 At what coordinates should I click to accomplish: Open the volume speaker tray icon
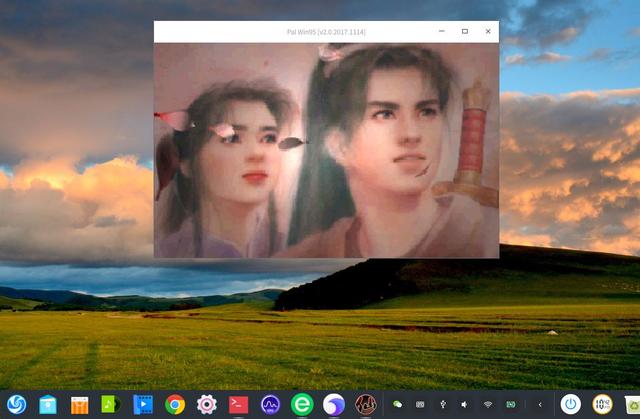coord(464,404)
